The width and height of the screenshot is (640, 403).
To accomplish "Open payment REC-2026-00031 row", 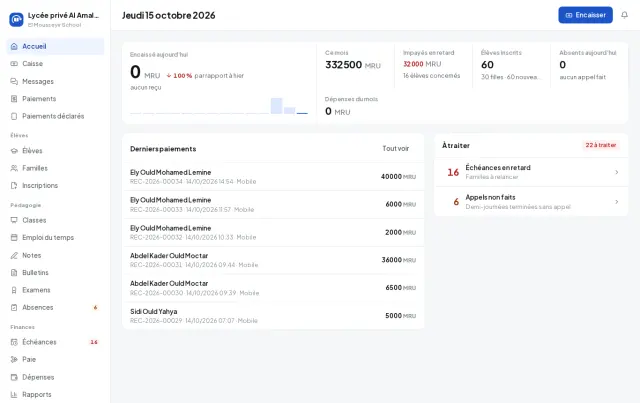I will pyautogui.click(x=273, y=260).
